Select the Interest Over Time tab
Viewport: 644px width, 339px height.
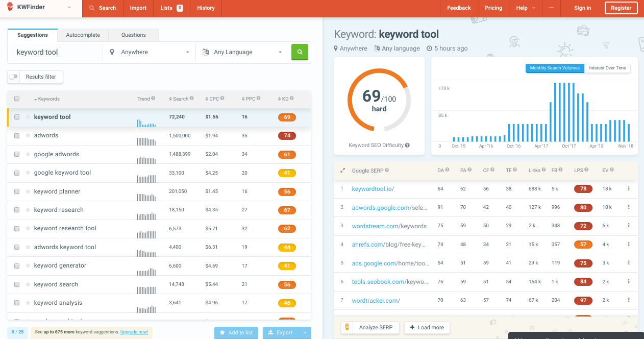(x=607, y=68)
